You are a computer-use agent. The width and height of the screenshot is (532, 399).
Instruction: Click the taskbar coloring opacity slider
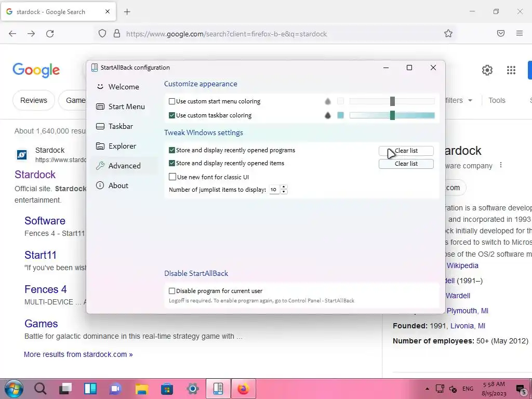click(392, 115)
